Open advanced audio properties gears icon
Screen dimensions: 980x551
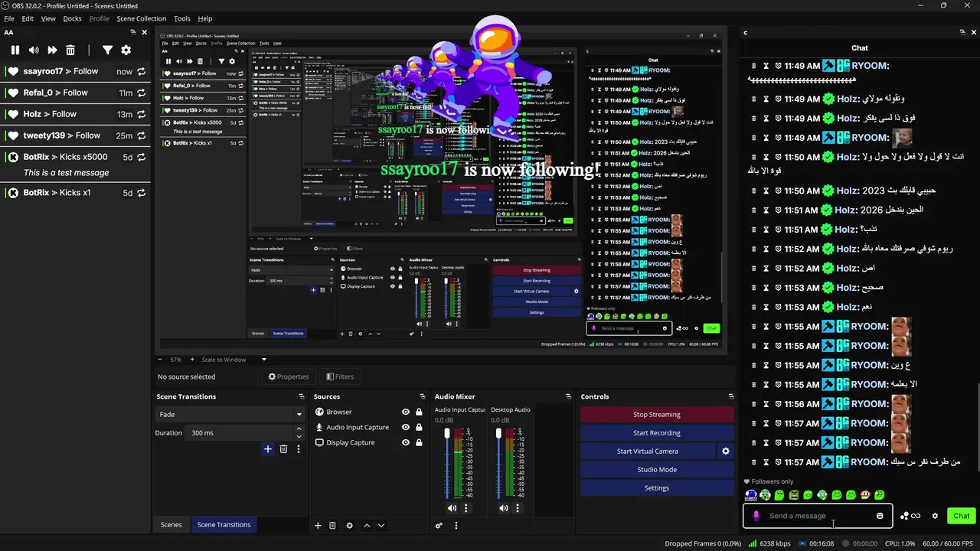click(x=439, y=526)
